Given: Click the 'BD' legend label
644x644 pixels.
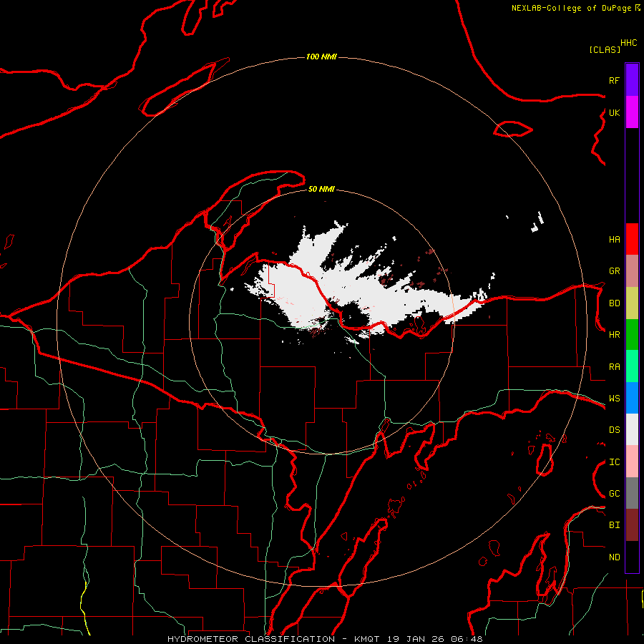Looking at the screenshot, I should tap(614, 303).
